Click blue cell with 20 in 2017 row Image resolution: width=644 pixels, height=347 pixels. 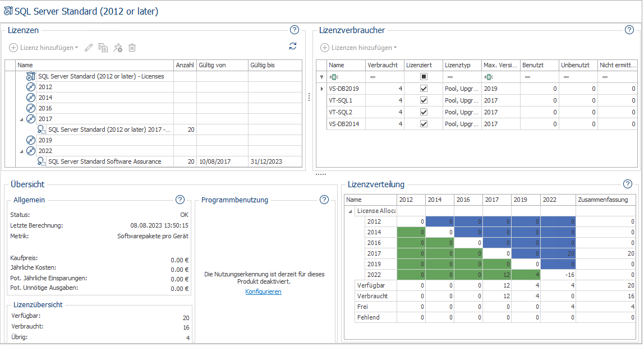pos(558,253)
